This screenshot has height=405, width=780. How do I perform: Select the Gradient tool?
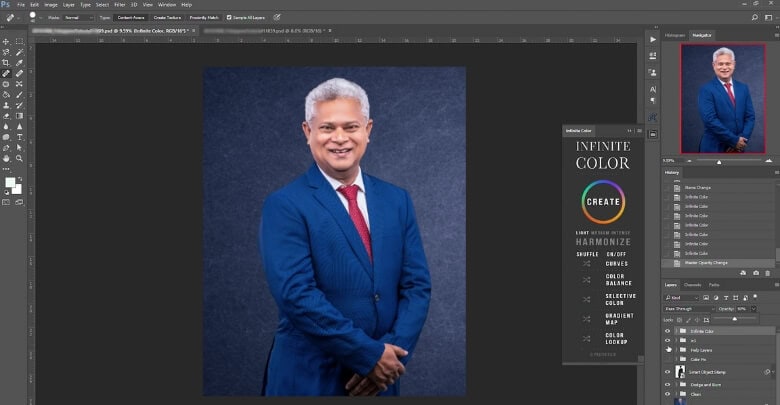19,116
